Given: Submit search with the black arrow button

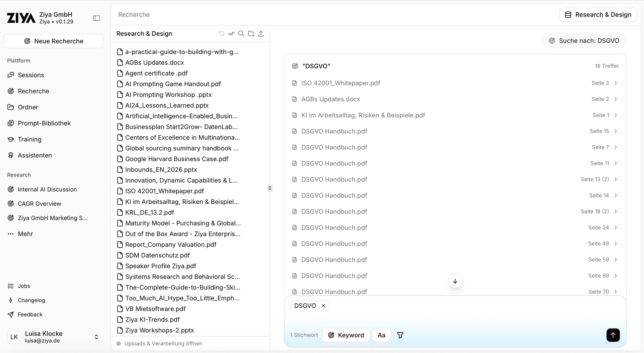Looking at the screenshot, I should tap(613, 335).
